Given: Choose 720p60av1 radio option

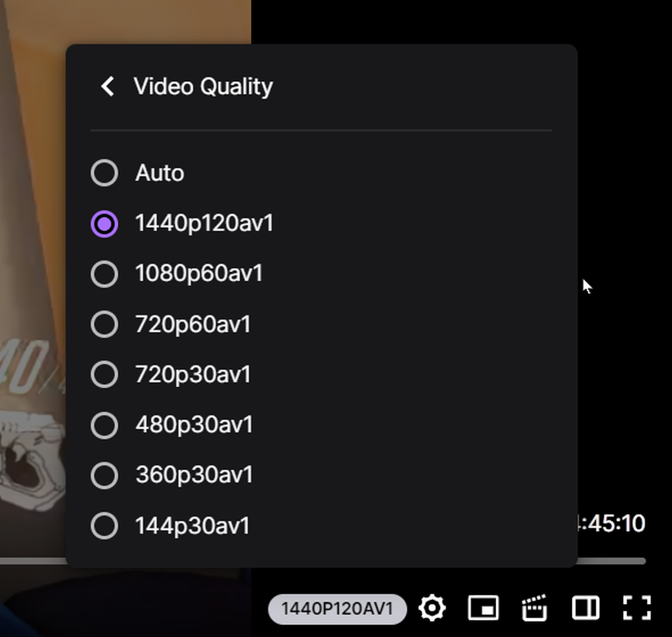Looking at the screenshot, I should click(171, 324).
